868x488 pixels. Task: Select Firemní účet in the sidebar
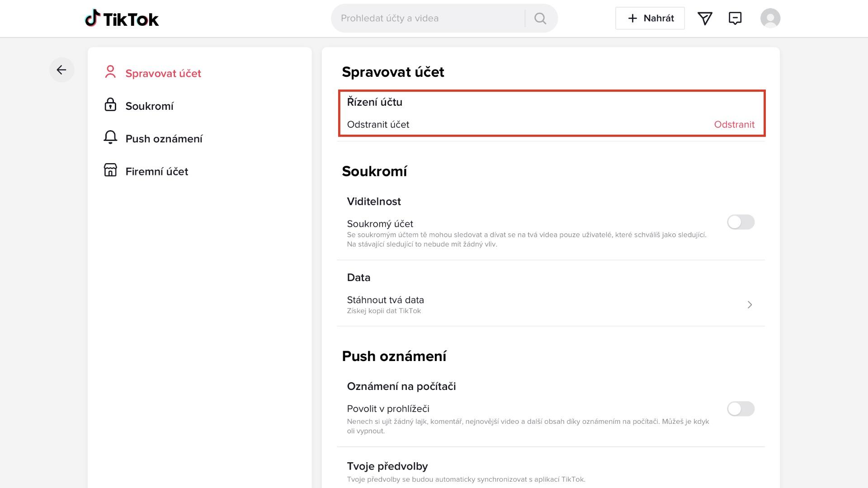tap(157, 172)
